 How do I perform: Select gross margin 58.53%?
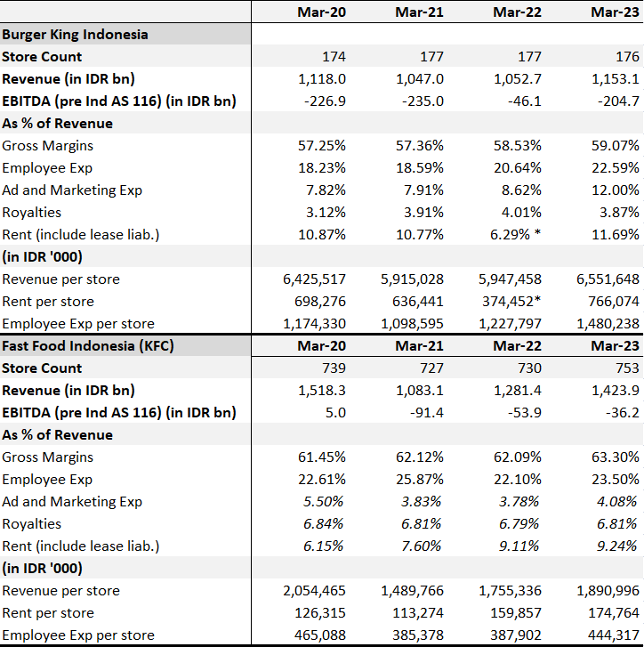[518, 146]
